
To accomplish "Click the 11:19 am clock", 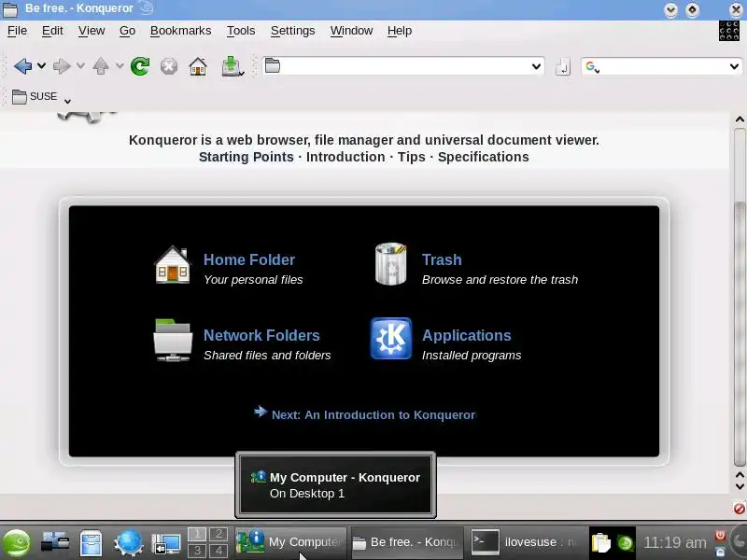I will [x=674, y=542].
